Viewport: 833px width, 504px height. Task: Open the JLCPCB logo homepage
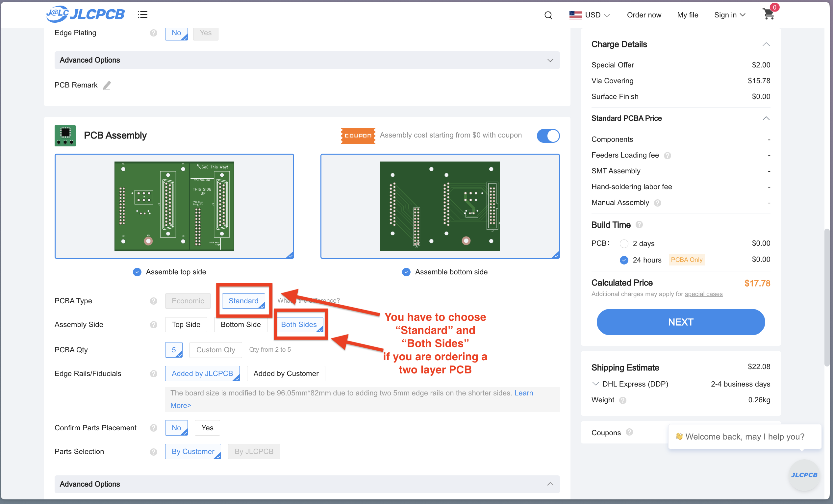[x=85, y=14]
